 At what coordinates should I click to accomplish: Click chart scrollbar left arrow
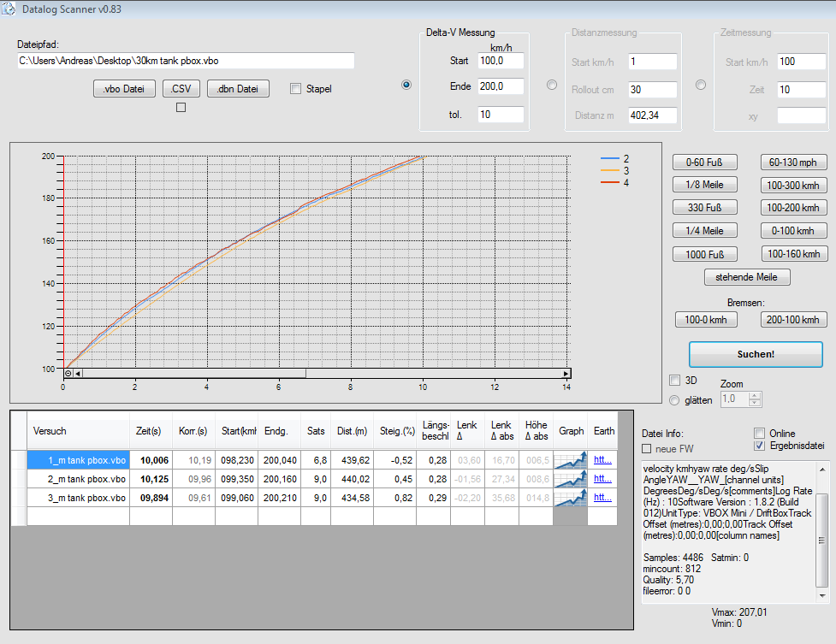(x=78, y=374)
